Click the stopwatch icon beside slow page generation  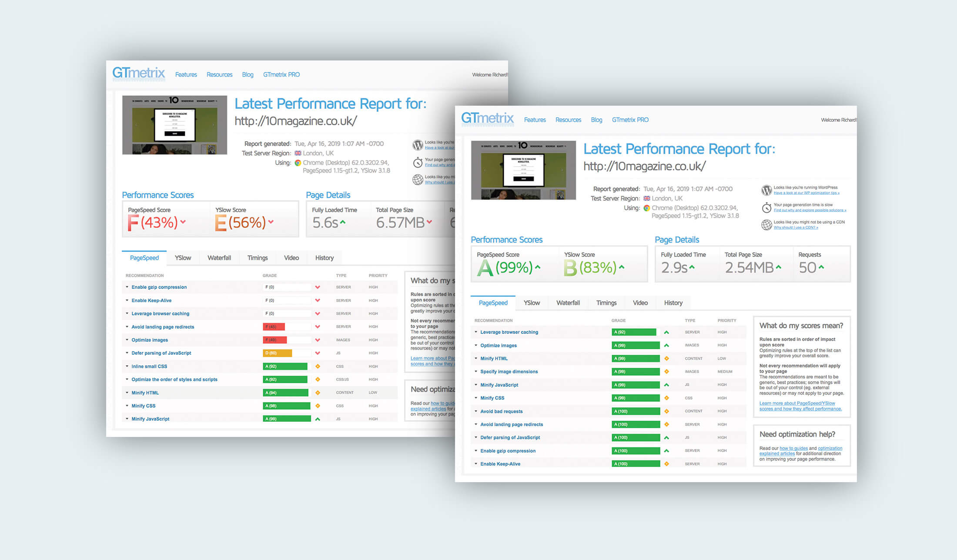point(766,207)
